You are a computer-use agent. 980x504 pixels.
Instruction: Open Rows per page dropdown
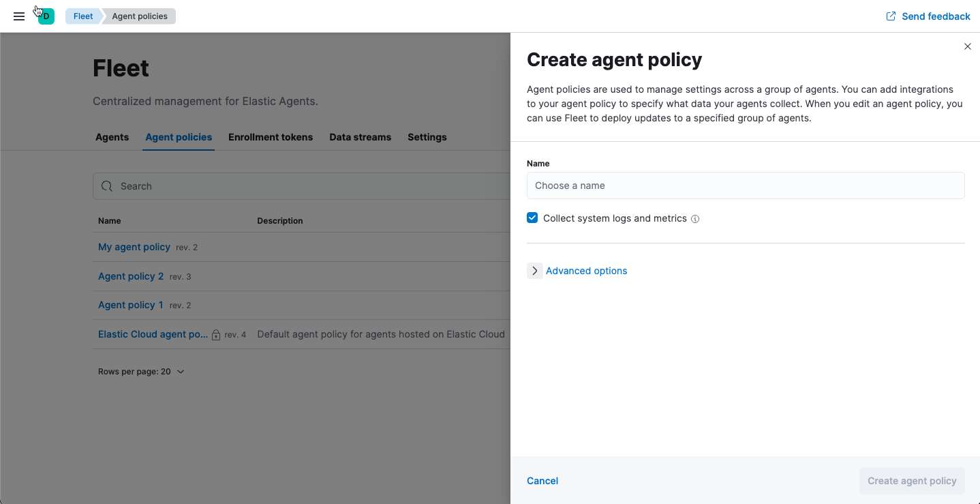141,372
